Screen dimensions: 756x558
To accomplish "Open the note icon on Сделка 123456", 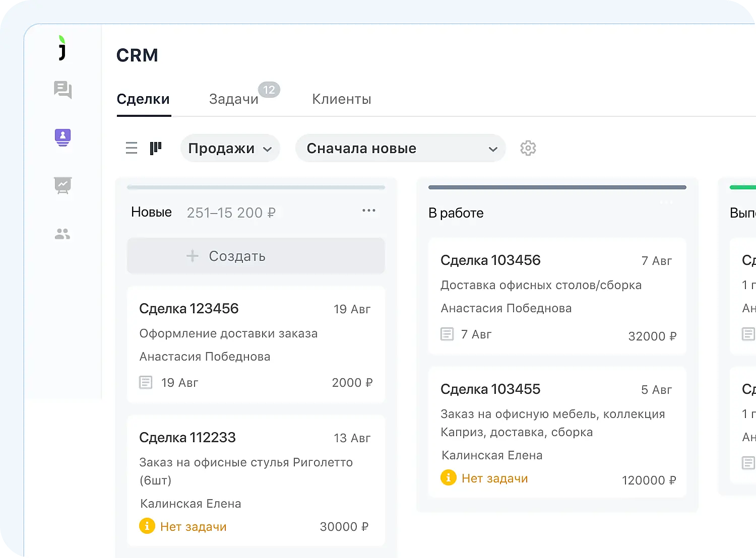I will pyautogui.click(x=145, y=382).
